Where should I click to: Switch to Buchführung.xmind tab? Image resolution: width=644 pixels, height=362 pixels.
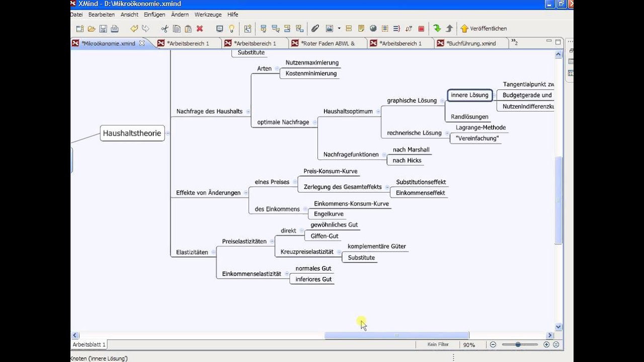(466, 43)
